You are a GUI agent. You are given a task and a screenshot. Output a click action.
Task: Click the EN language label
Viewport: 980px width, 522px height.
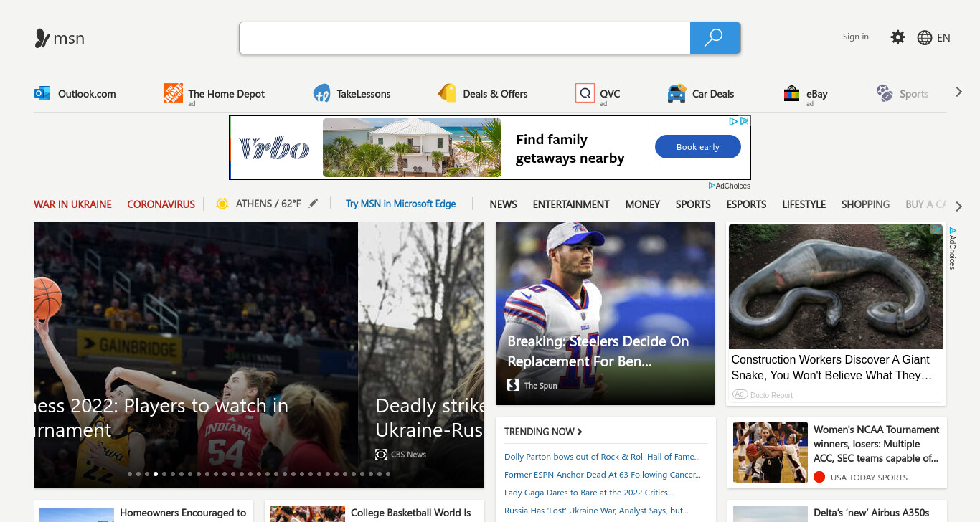pos(943,38)
